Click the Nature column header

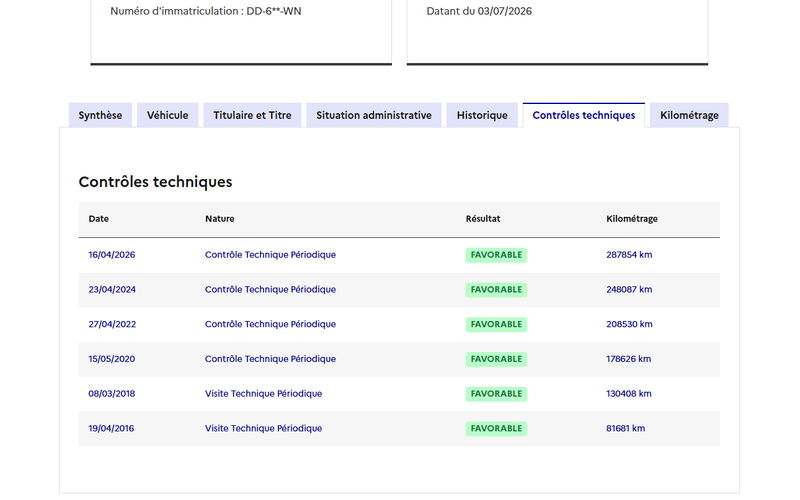[219, 219]
